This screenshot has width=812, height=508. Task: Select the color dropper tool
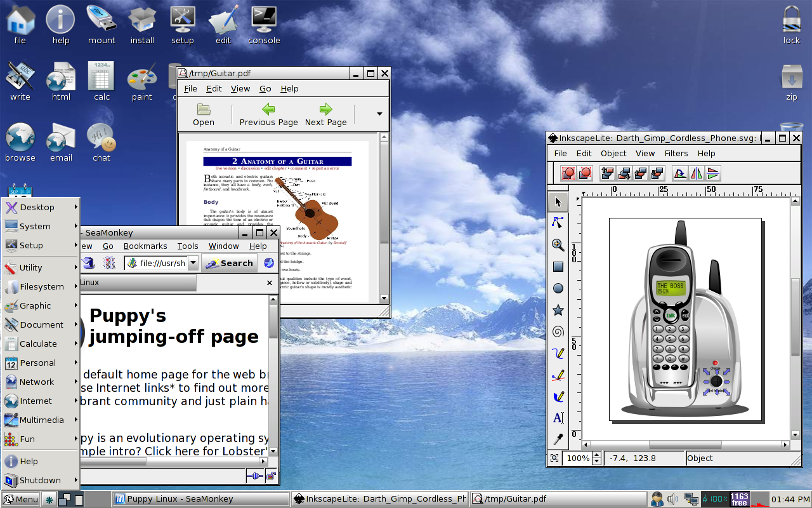coord(558,439)
